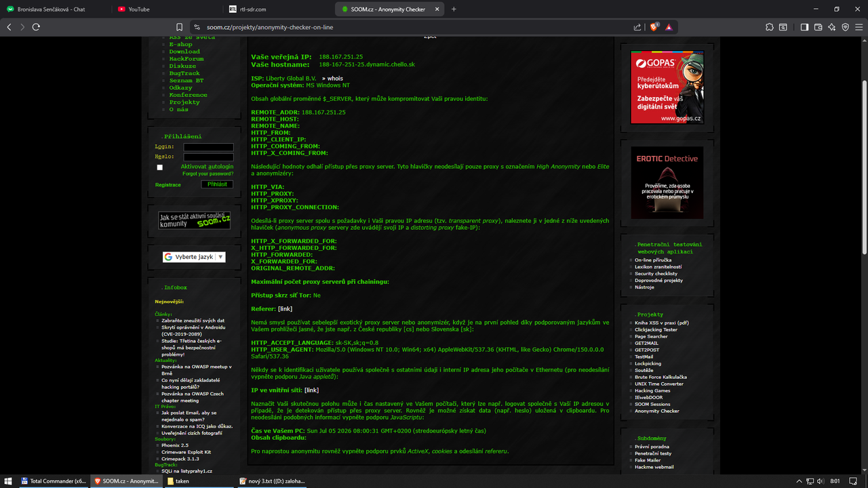Click the share icon in the address bar
Image resolution: width=868 pixels, height=488 pixels.
coord(637,27)
